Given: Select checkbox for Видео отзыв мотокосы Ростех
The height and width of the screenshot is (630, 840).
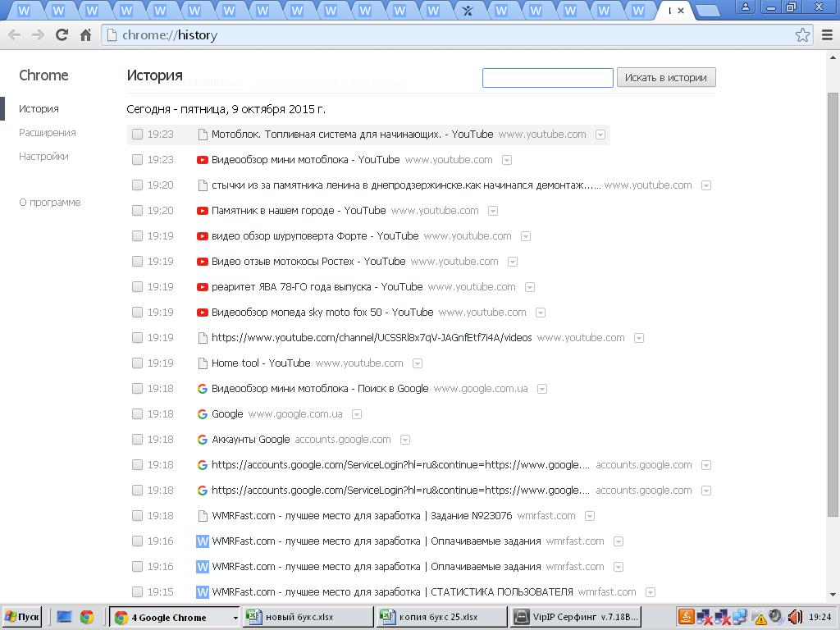Looking at the screenshot, I should (x=138, y=262).
